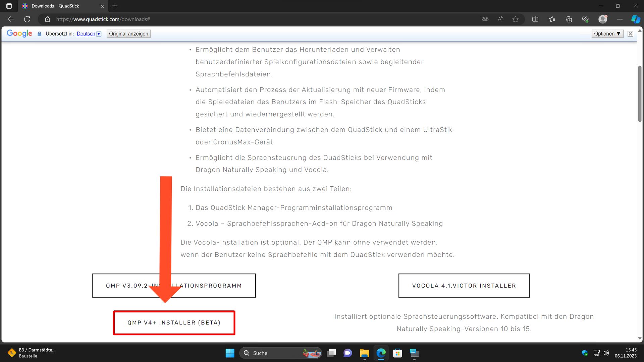Download QMP V3.09.2 Installationsprogramm
This screenshot has width=644, height=362.
point(174,286)
